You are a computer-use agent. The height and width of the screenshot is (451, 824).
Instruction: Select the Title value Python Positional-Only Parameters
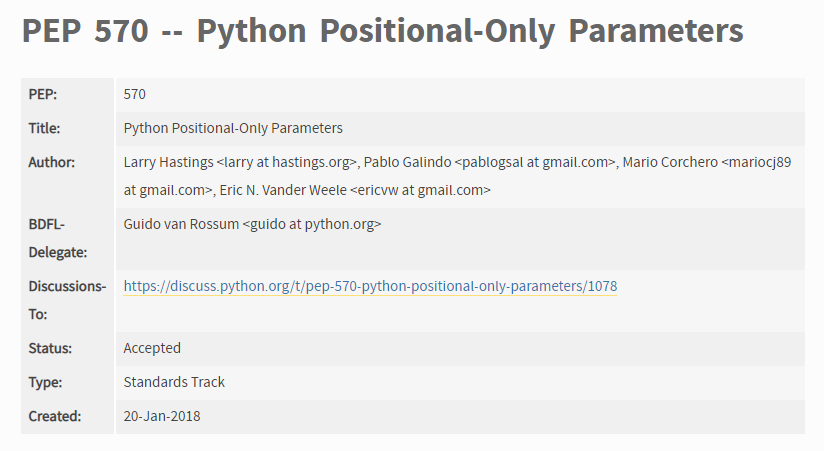[x=233, y=128]
